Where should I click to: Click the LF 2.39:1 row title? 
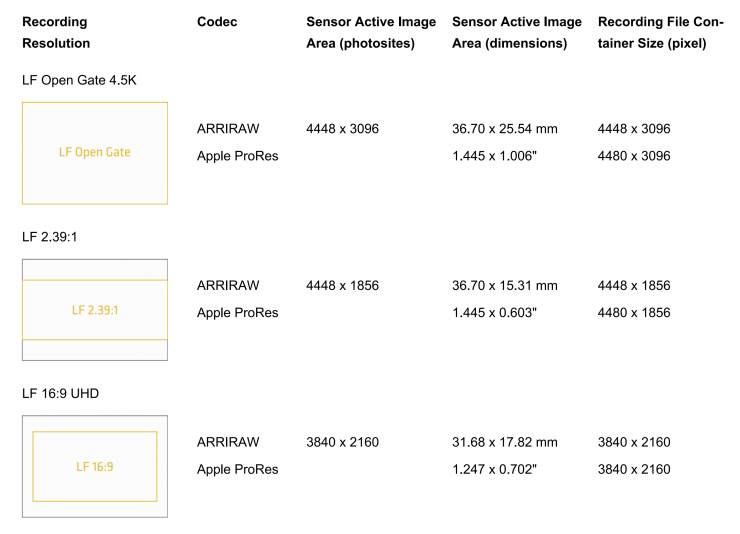(53, 237)
